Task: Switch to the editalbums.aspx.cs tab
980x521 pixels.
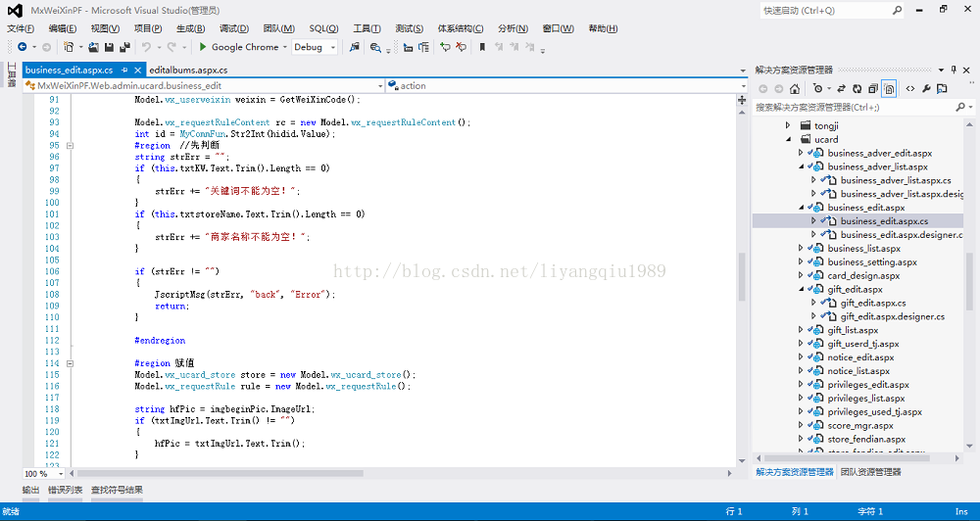Action: coord(188,70)
